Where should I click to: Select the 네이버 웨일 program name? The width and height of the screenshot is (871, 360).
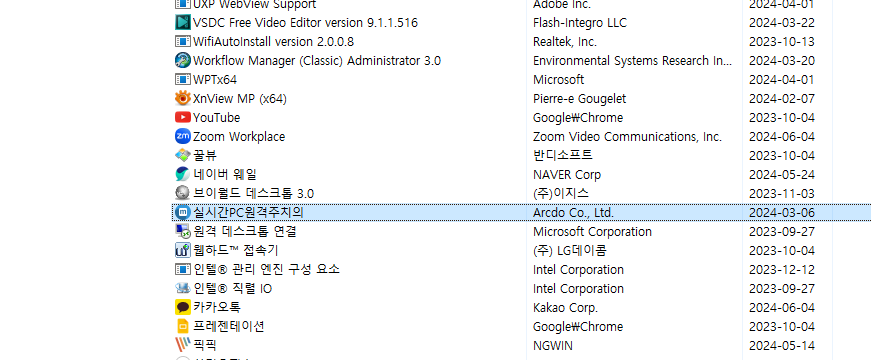pos(225,174)
